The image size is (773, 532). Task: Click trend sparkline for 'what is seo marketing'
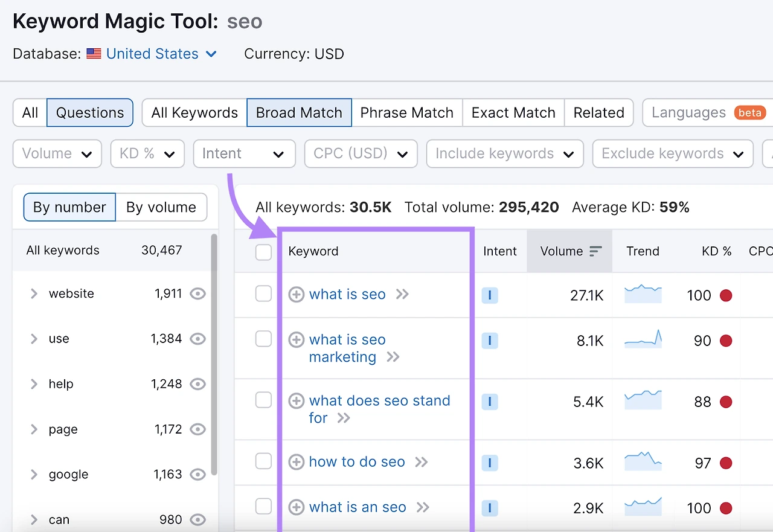(x=643, y=341)
